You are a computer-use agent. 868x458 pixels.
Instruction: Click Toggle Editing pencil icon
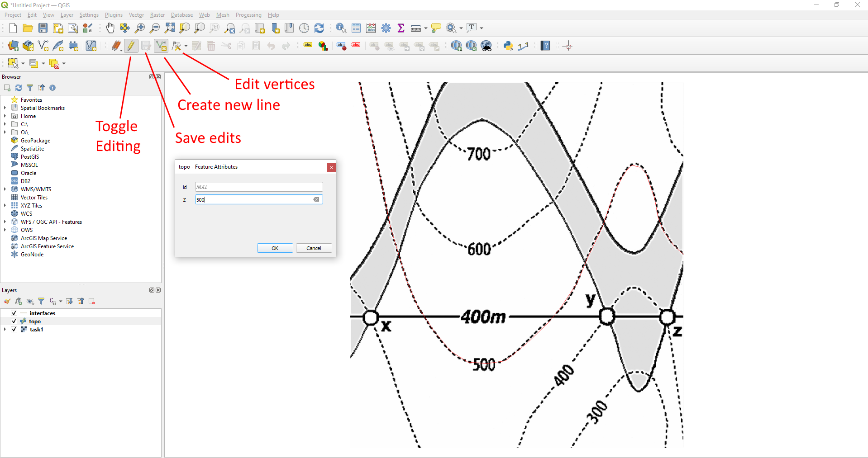(x=131, y=46)
